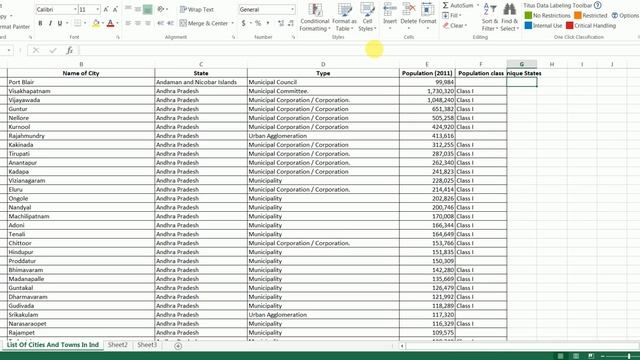
Task: Open Cell Styles gallery
Action: (x=367, y=17)
